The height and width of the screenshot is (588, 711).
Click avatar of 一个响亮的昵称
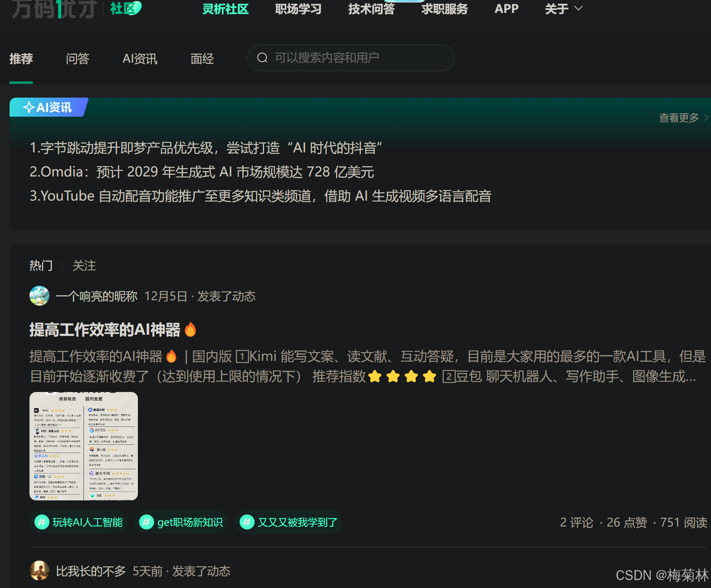click(39, 296)
